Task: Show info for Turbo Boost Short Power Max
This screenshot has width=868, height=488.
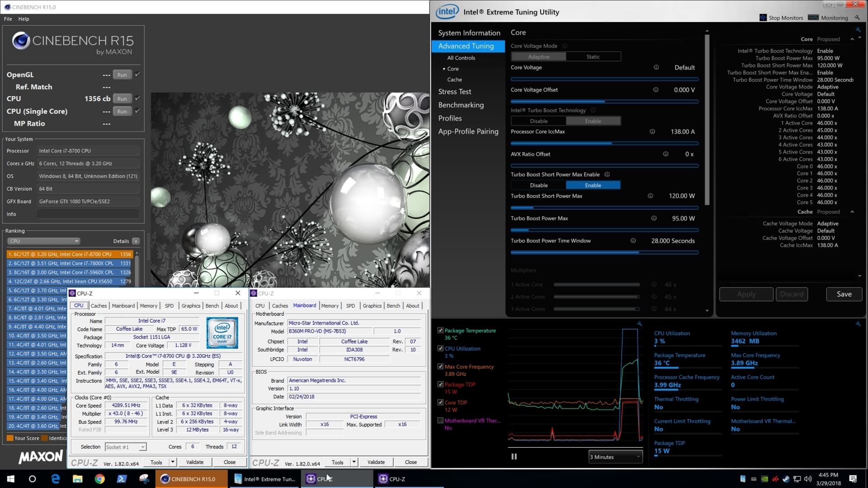Action: [650, 196]
